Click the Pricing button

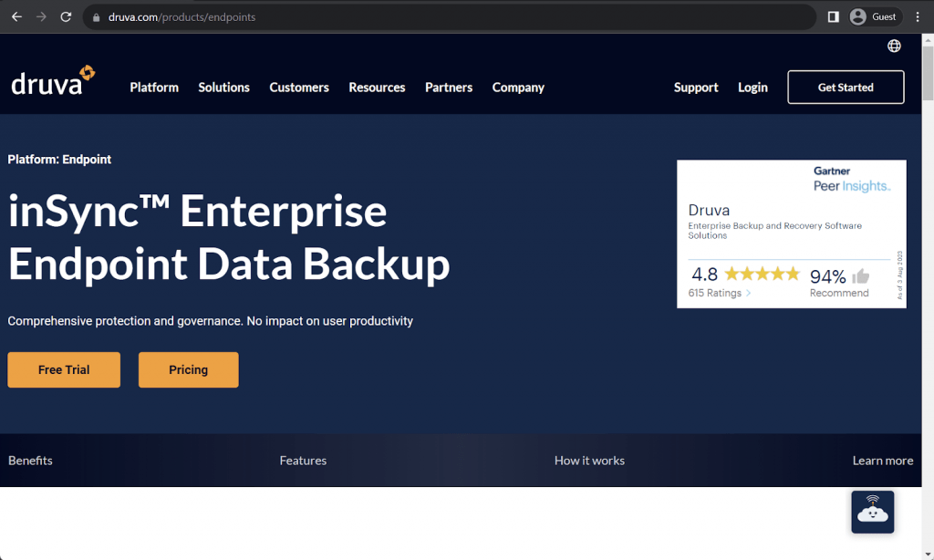pos(188,369)
